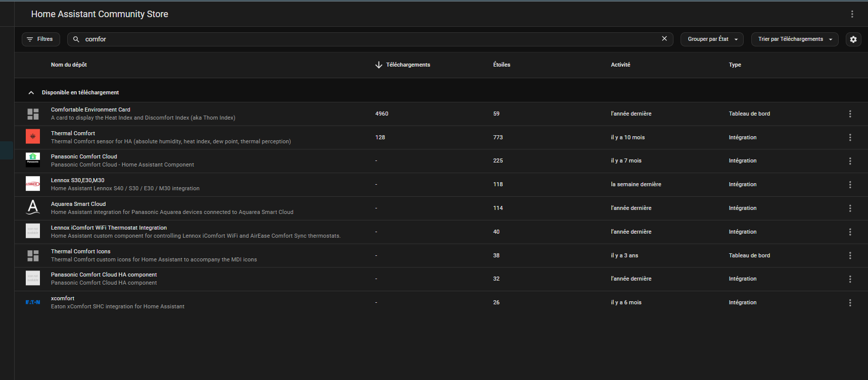868x380 pixels.
Task: Collapse the 'Disponible en téléchargement' group
Action: [x=31, y=93]
